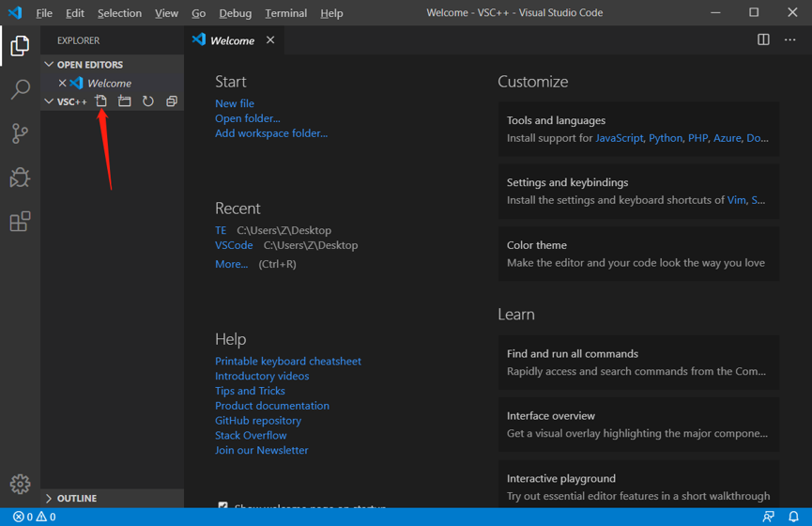Install Python language support link
Image resolution: width=812 pixels, height=526 pixels.
click(666, 138)
